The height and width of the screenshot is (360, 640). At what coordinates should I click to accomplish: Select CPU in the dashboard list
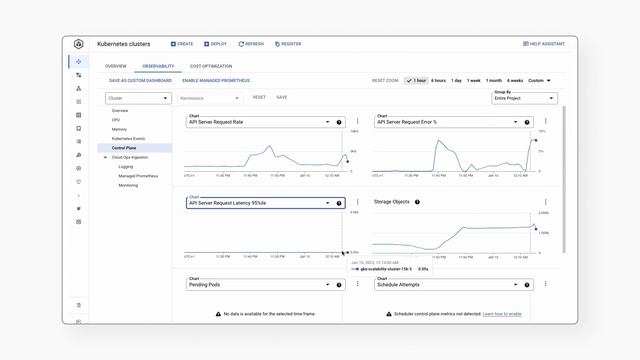(116, 120)
